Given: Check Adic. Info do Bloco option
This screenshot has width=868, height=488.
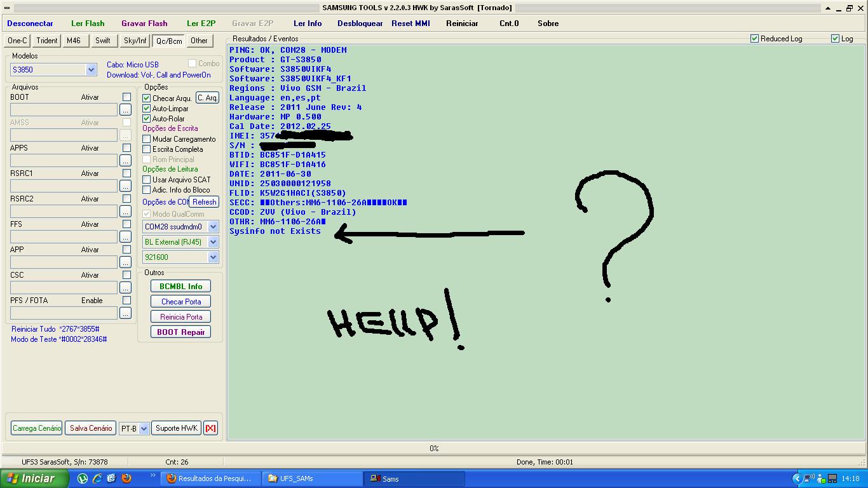Looking at the screenshot, I should [147, 190].
